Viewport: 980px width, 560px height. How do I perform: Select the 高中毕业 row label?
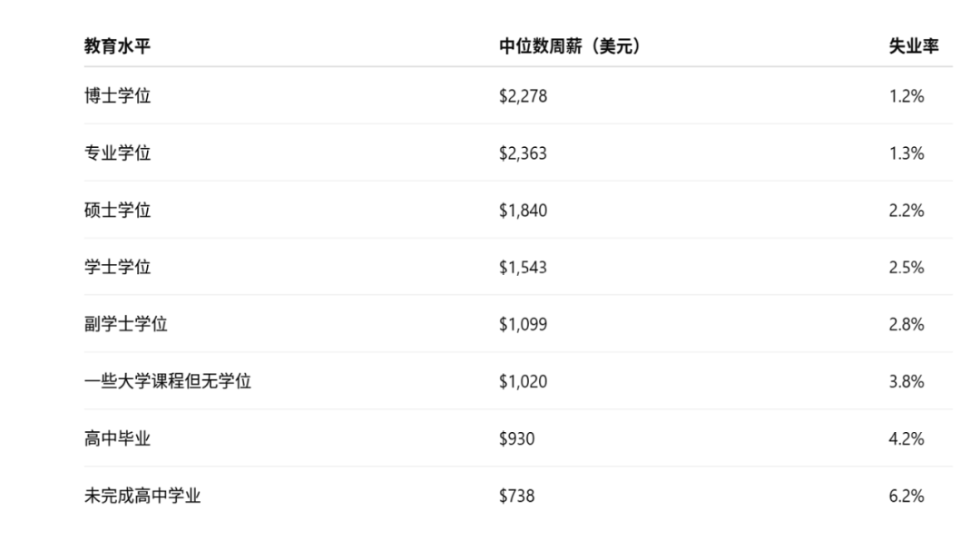(117, 438)
